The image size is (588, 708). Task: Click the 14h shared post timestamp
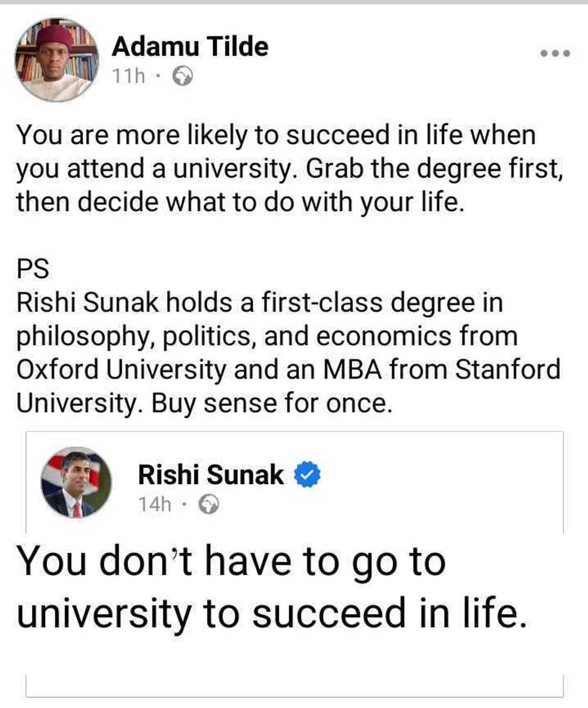point(154,504)
